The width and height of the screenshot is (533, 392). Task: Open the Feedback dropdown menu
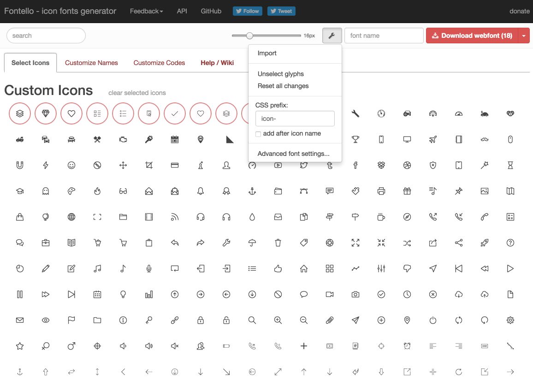tap(147, 11)
